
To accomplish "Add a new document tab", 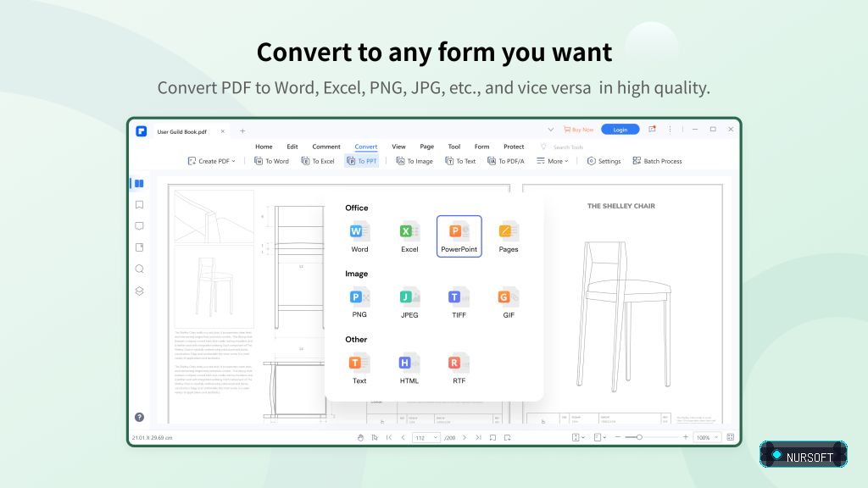I will coord(242,131).
